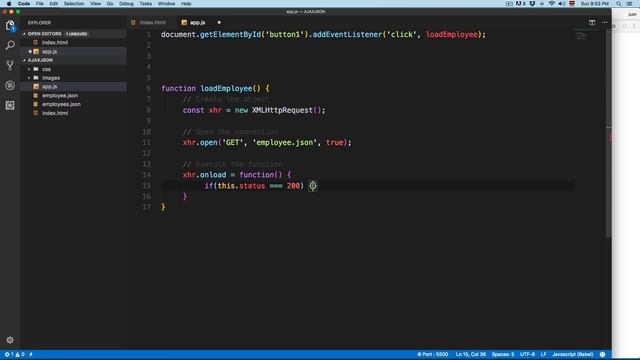Collapse the Open Editors section
This screenshot has height=360, width=640.
coord(24,34)
